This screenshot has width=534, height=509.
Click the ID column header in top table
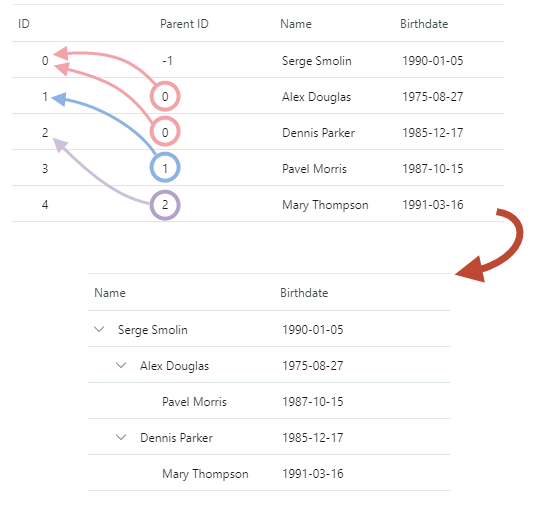(x=24, y=24)
